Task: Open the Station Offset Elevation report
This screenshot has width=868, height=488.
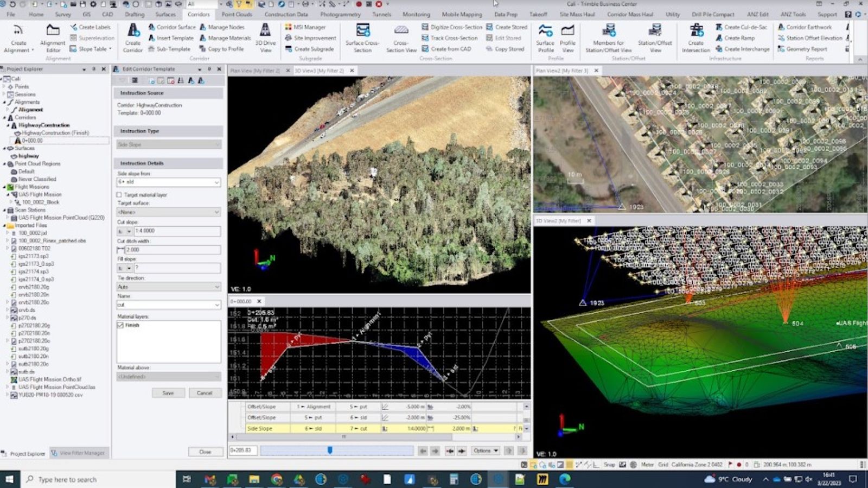Action: coord(810,38)
